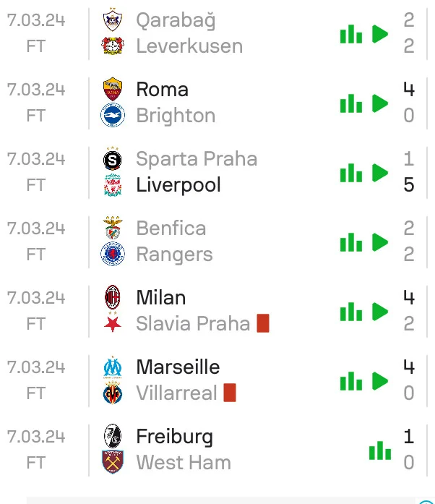This screenshot has height=504, width=435.
Task: Click the Liverpool club logo
Action: [113, 185]
